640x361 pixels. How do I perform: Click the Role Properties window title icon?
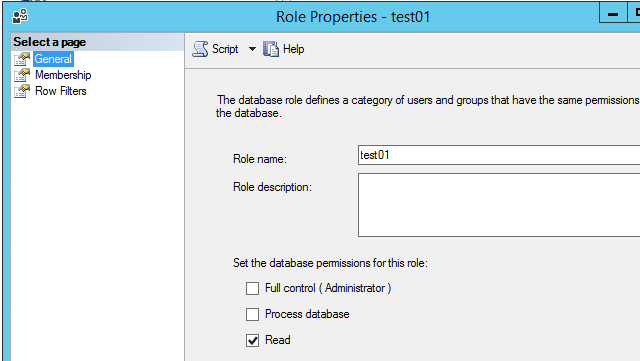coord(20,17)
